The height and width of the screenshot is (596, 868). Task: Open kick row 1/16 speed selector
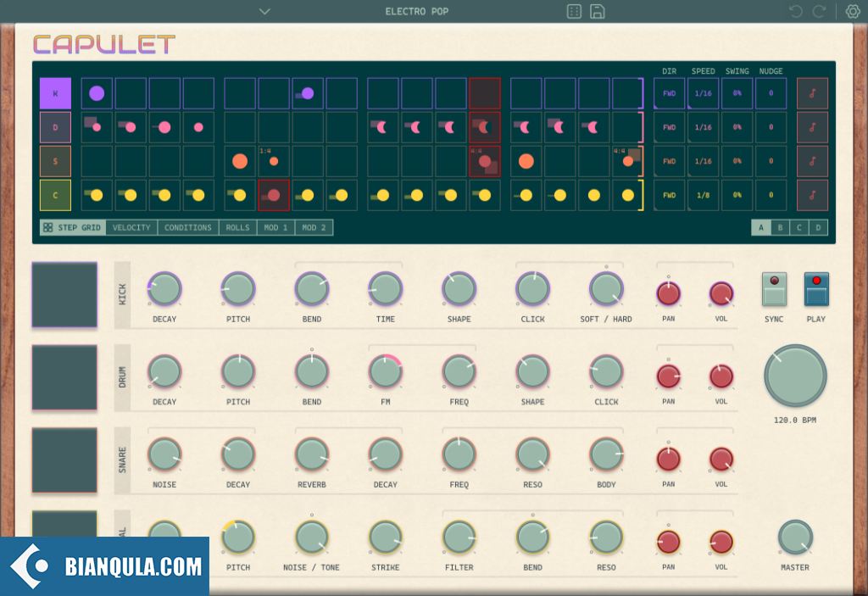(x=703, y=93)
